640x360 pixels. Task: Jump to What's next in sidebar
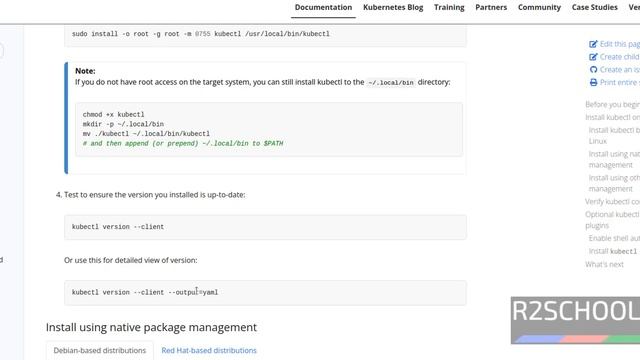click(604, 264)
